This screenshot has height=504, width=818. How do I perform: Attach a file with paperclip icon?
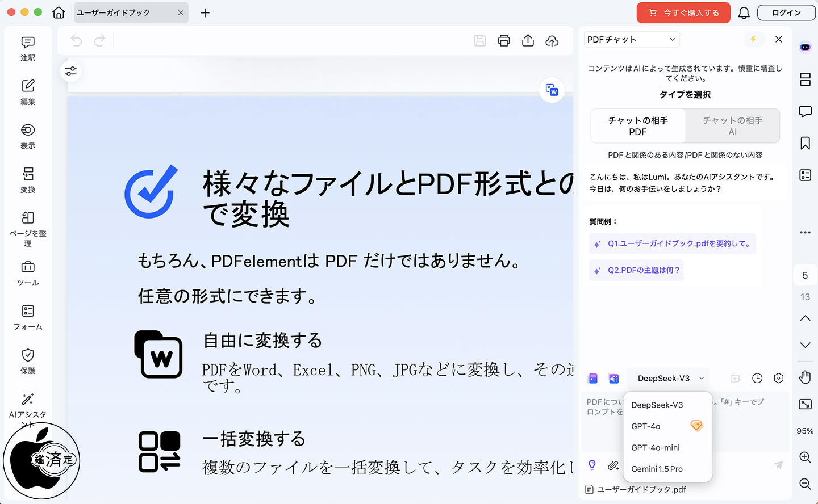point(613,465)
